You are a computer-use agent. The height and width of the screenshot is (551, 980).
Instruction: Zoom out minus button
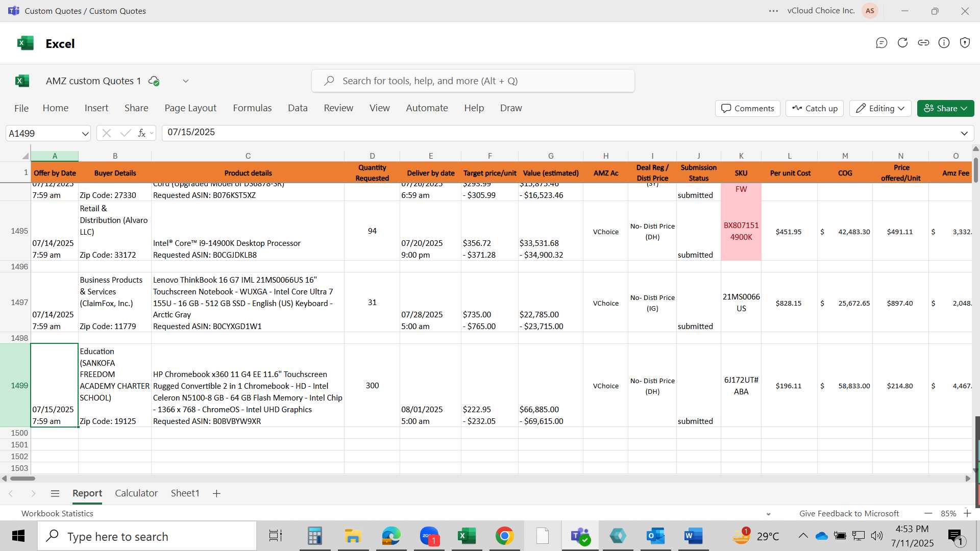[x=928, y=513]
